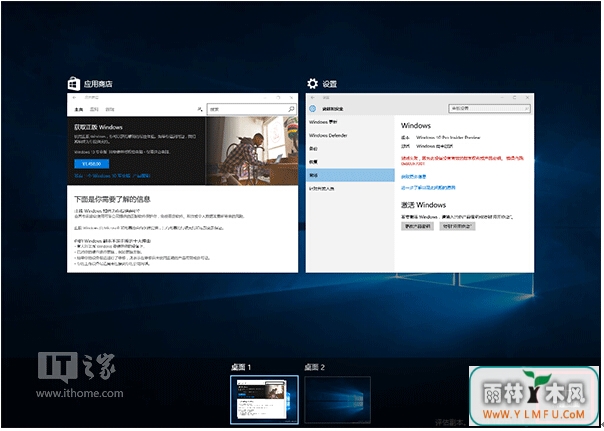Maximize the Store window
This screenshot has width=604, height=431.
point(278,98)
